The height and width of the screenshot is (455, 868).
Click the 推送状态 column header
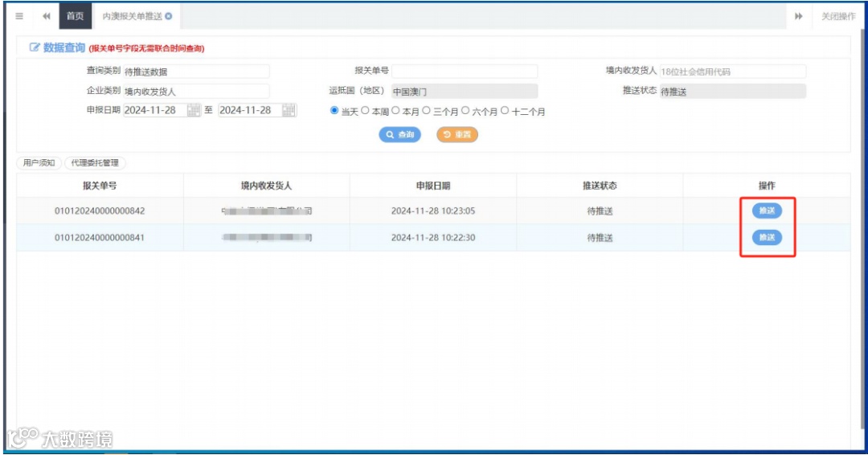coord(600,186)
